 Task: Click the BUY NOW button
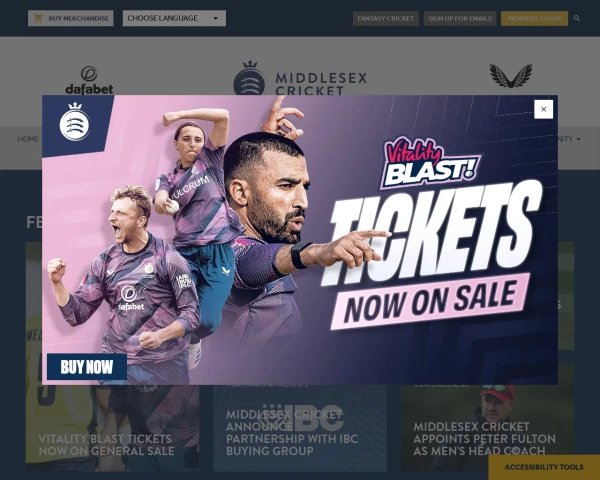87,367
